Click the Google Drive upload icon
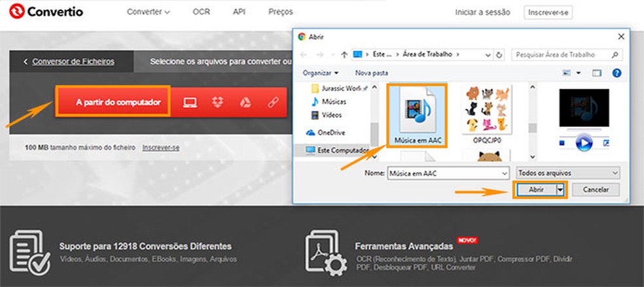The image size is (644, 287). tap(245, 102)
